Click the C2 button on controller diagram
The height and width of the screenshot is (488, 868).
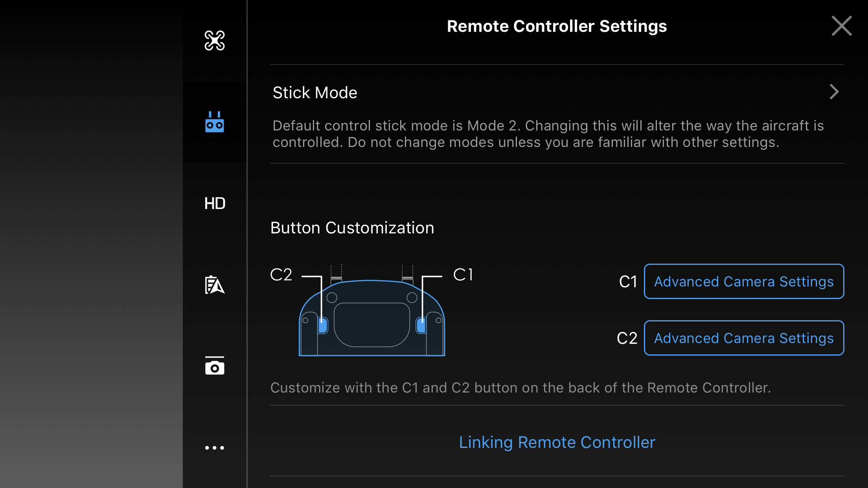(323, 325)
